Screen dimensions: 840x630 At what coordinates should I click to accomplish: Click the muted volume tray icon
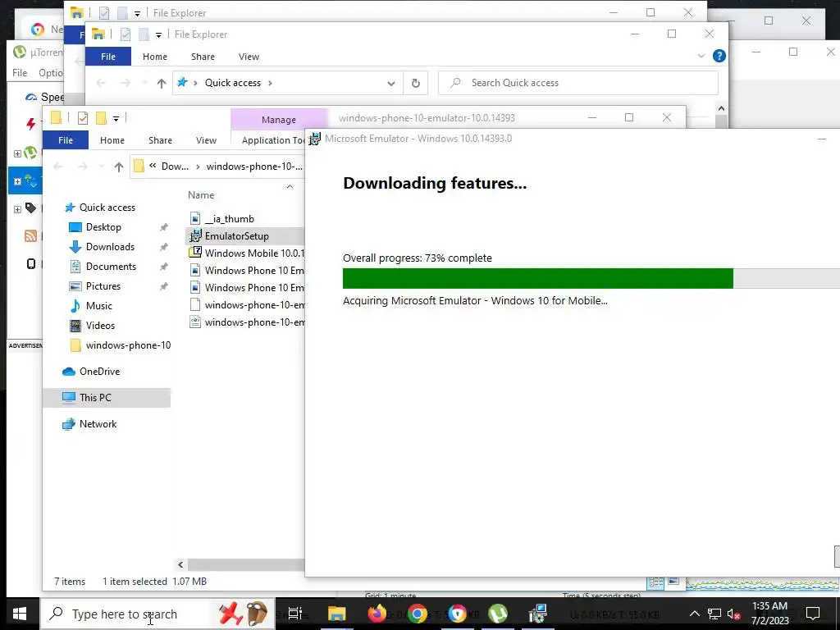(734, 614)
